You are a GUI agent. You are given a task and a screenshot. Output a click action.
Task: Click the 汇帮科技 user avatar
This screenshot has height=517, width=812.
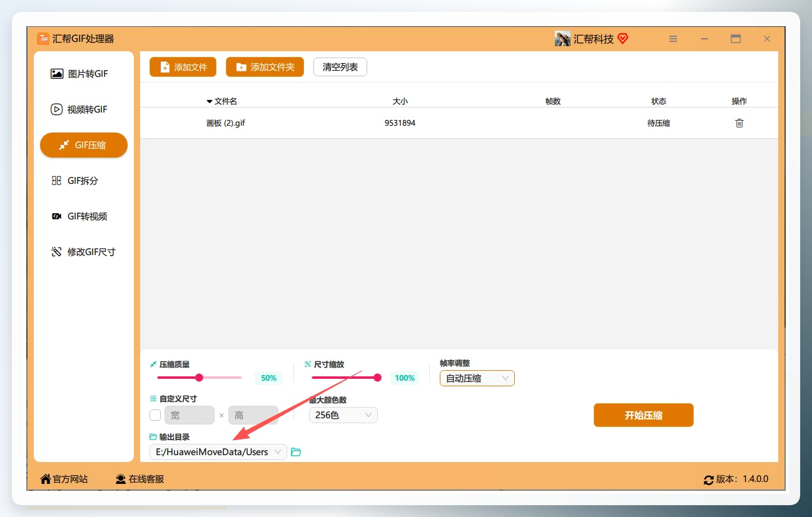[x=562, y=39]
